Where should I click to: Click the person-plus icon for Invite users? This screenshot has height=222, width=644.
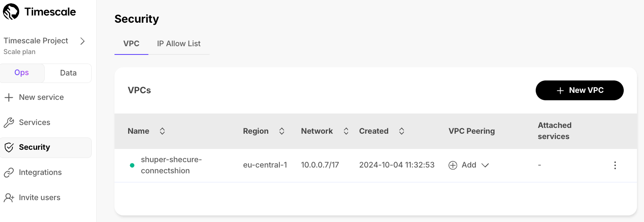pyautogui.click(x=9, y=198)
